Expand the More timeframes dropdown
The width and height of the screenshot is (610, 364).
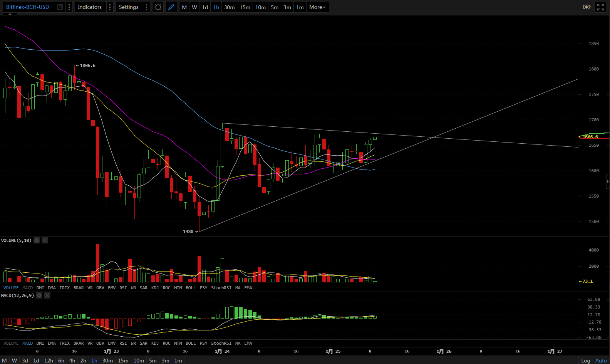click(317, 7)
